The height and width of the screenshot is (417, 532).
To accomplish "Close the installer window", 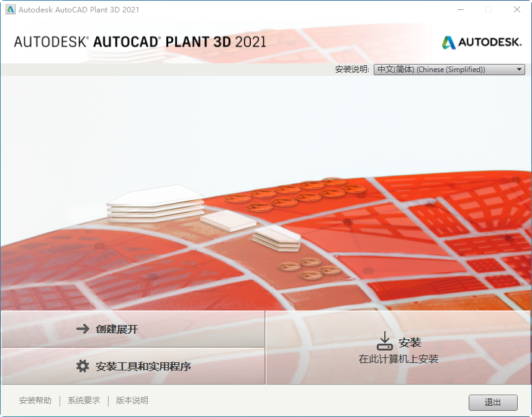I will coord(516,9).
